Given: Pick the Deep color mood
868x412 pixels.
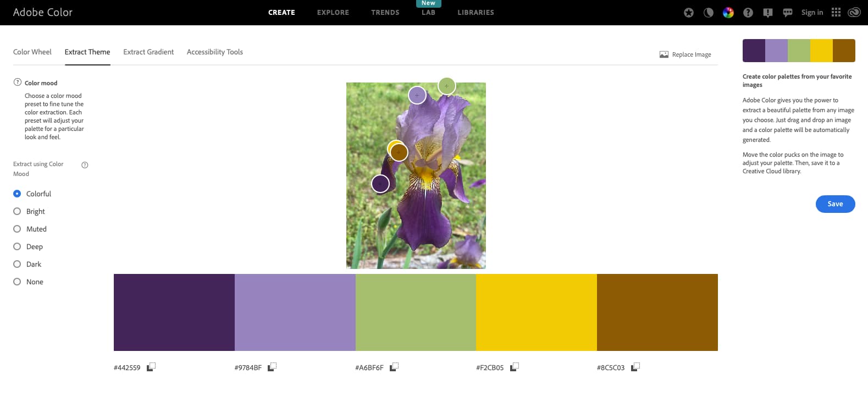Looking at the screenshot, I should tap(17, 246).
